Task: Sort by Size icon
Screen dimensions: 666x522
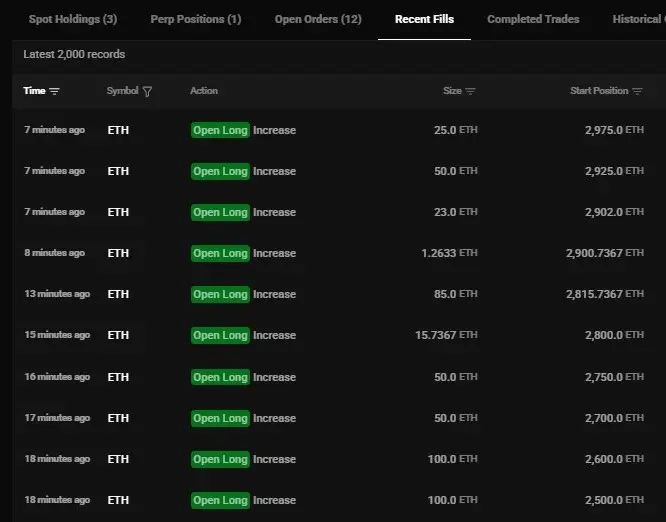Action: tap(470, 91)
